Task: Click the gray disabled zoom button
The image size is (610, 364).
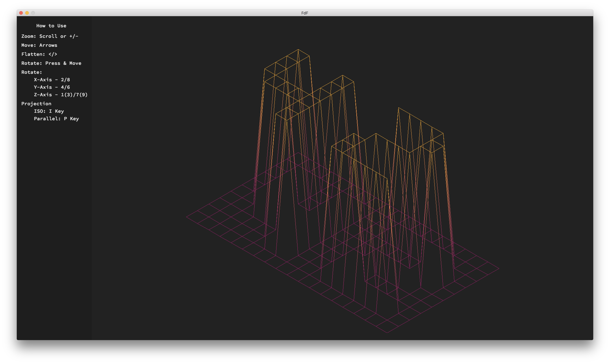Action: coord(33,13)
